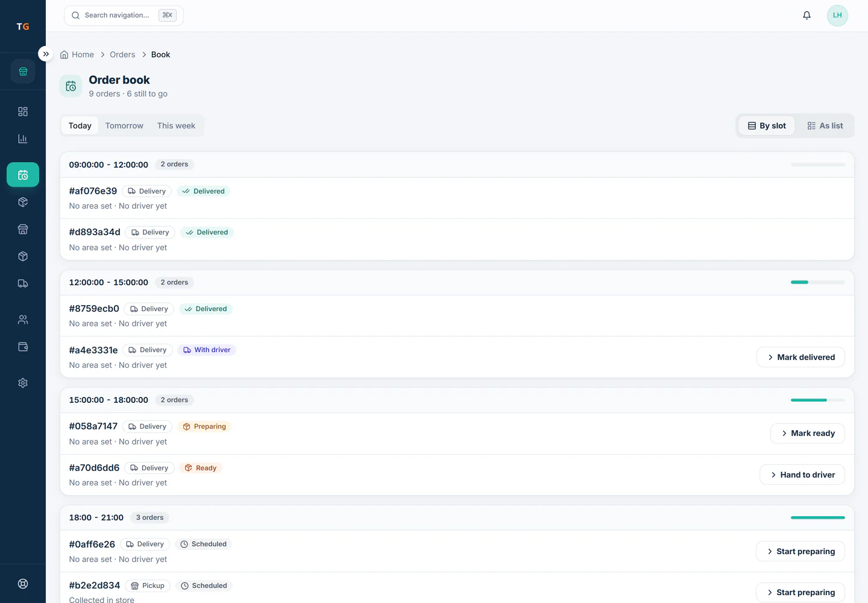Click the Pickup badge on order #b2e2d834

point(148,586)
